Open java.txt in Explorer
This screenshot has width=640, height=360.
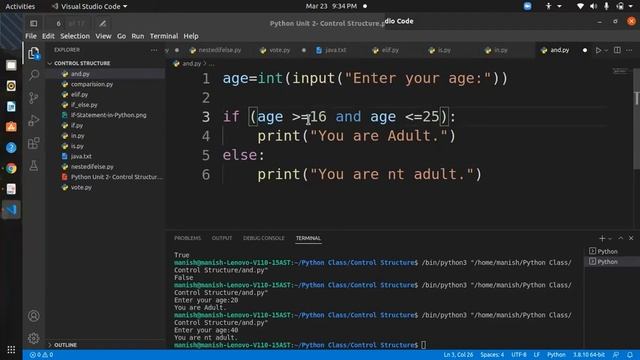click(81, 156)
